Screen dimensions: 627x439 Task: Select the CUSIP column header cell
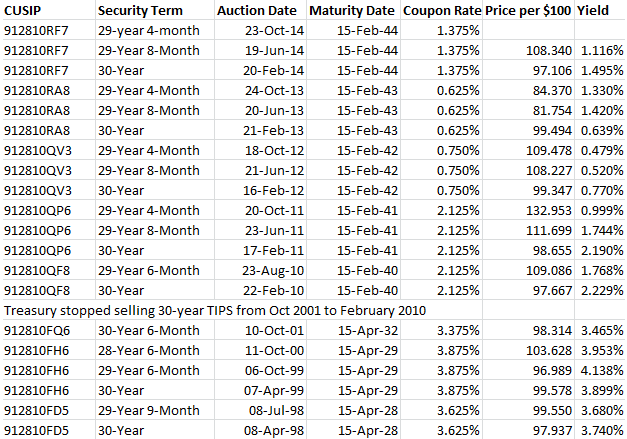(x=28, y=12)
